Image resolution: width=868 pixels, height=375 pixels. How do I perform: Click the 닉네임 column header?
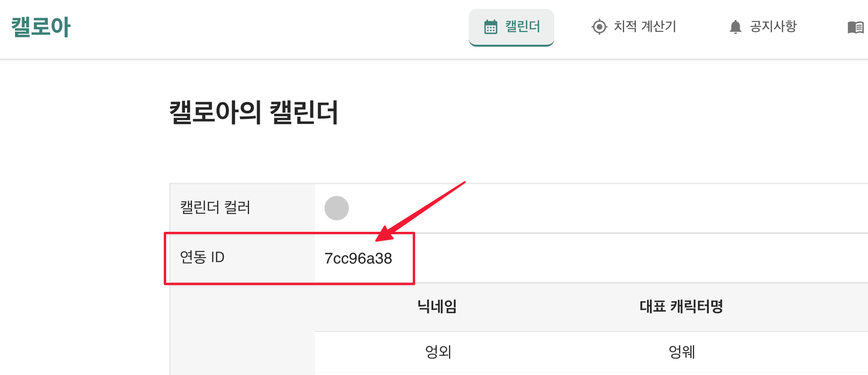pyautogui.click(x=437, y=306)
